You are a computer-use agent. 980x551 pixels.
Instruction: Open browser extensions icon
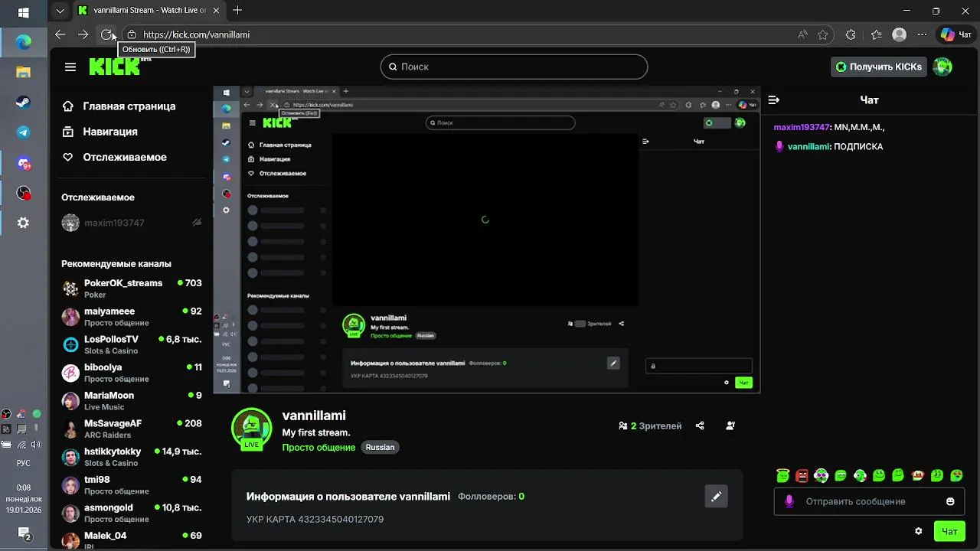[x=851, y=34]
